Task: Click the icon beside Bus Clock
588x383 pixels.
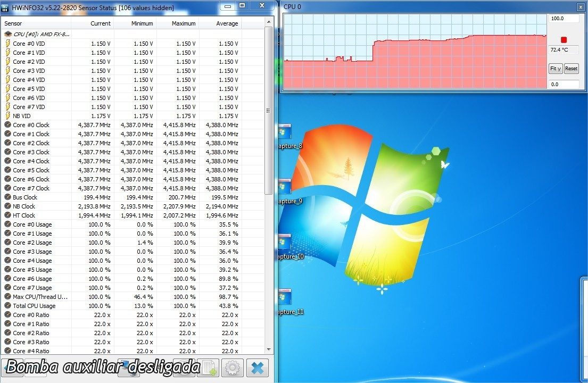Action: pos(7,197)
